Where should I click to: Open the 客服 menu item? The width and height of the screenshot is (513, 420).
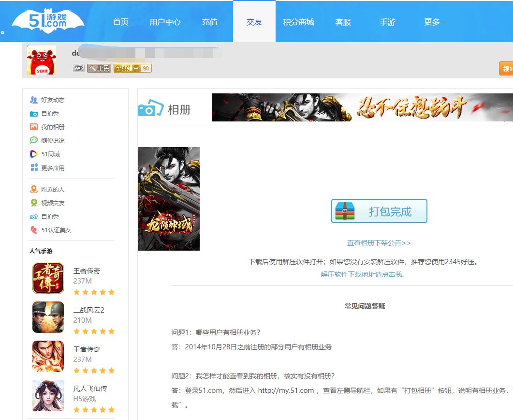coord(343,22)
